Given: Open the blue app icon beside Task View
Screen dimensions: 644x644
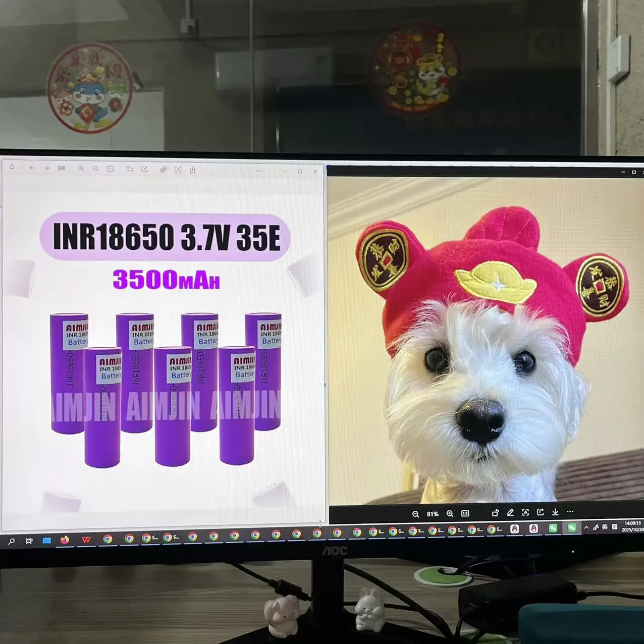Looking at the screenshot, I should [46, 540].
